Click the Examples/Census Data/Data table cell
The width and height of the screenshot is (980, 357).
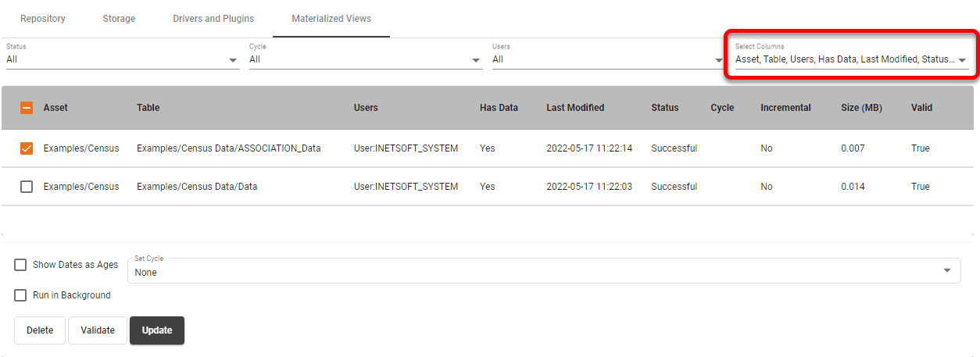coord(197,187)
